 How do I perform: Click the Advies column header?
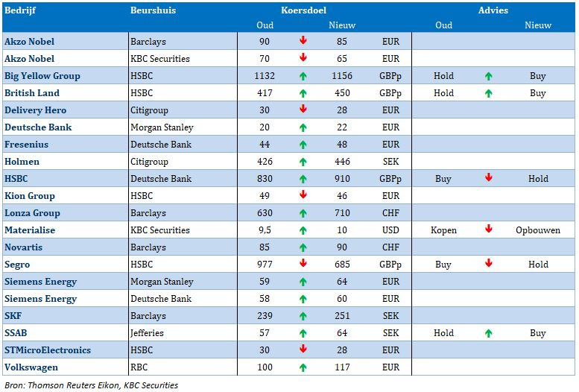point(493,10)
